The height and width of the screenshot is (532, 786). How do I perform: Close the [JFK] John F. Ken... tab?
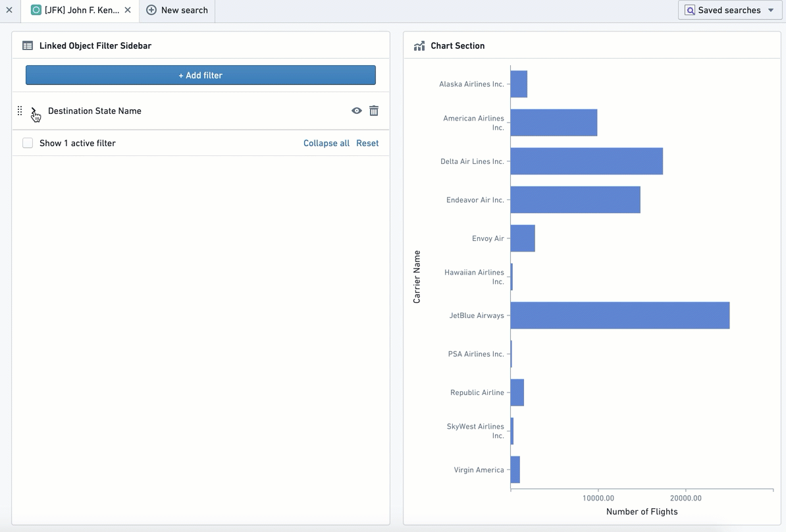coord(128,10)
